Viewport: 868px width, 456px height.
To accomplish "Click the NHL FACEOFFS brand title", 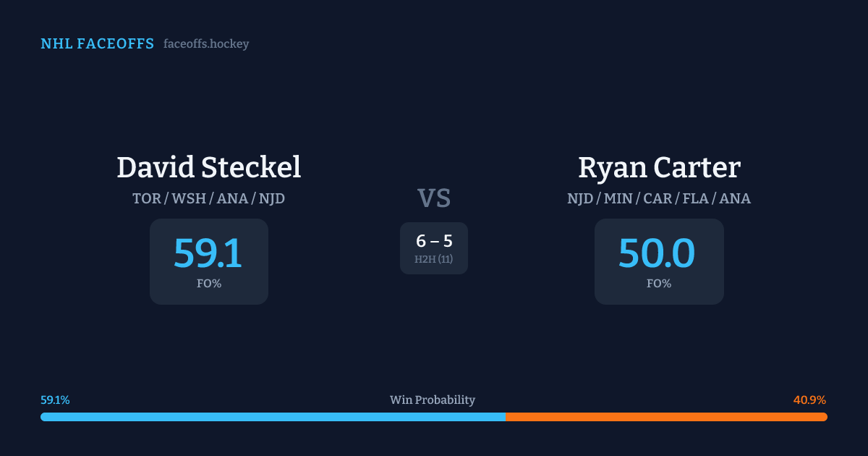I will point(97,44).
